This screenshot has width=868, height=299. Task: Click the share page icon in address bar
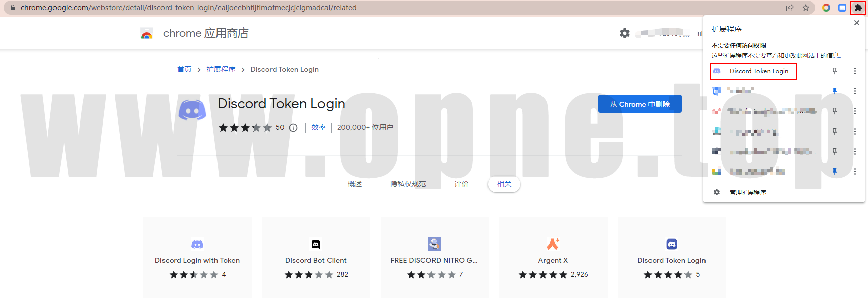[790, 8]
